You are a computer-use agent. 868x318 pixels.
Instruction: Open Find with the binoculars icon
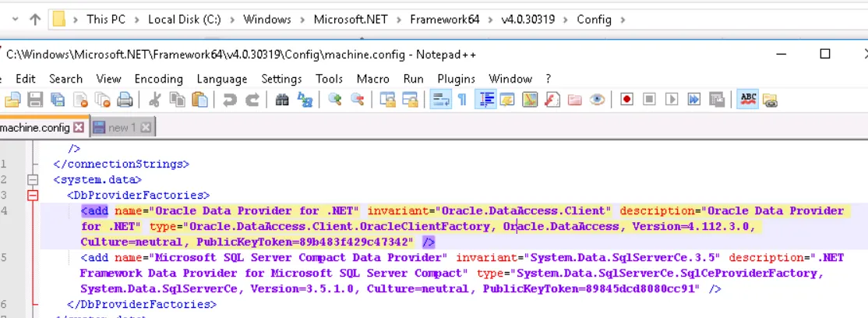tap(282, 100)
